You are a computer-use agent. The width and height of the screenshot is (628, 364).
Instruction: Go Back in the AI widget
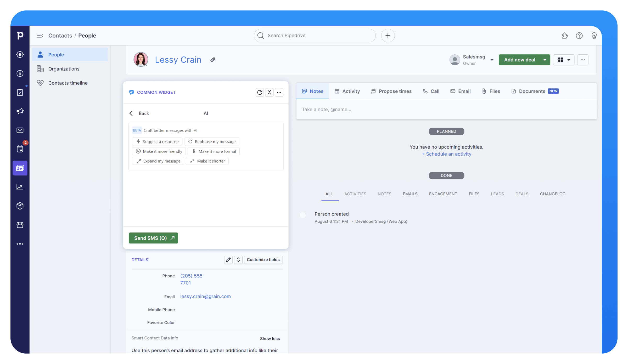click(x=139, y=113)
